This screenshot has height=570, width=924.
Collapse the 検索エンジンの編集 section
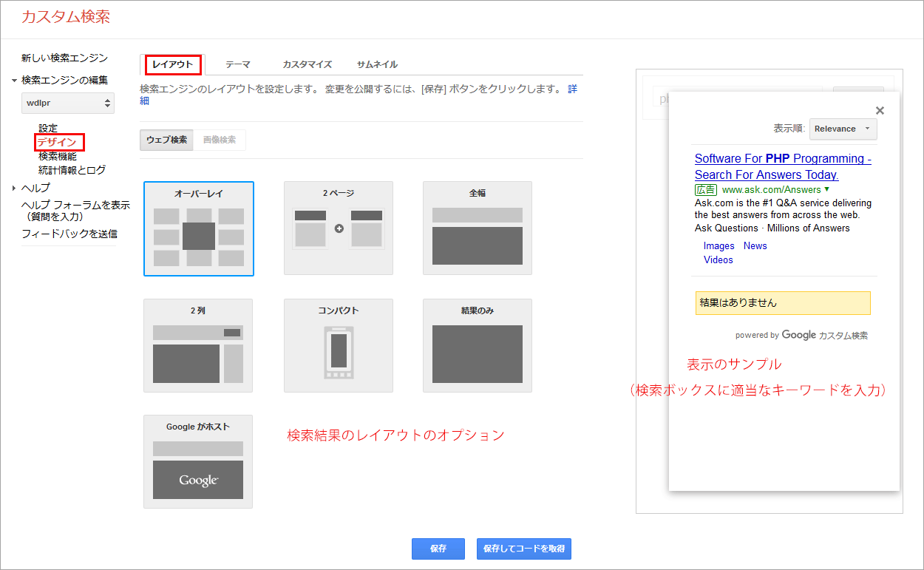[x=14, y=80]
